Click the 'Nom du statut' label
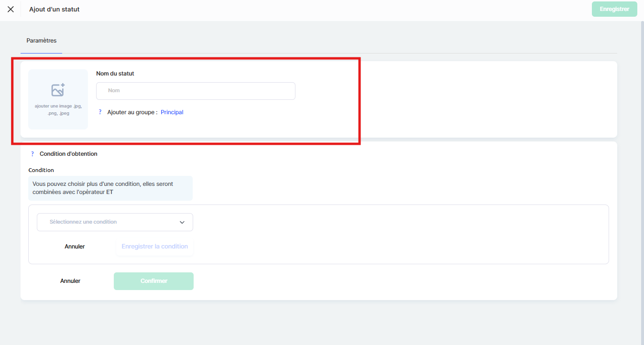The height and width of the screenshot is (345, 644). coord(115,74)
